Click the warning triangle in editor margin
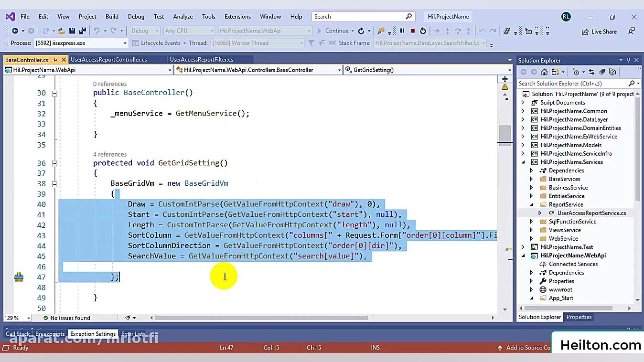This screenshot has width=644, height=362. (x=505, y=87)
